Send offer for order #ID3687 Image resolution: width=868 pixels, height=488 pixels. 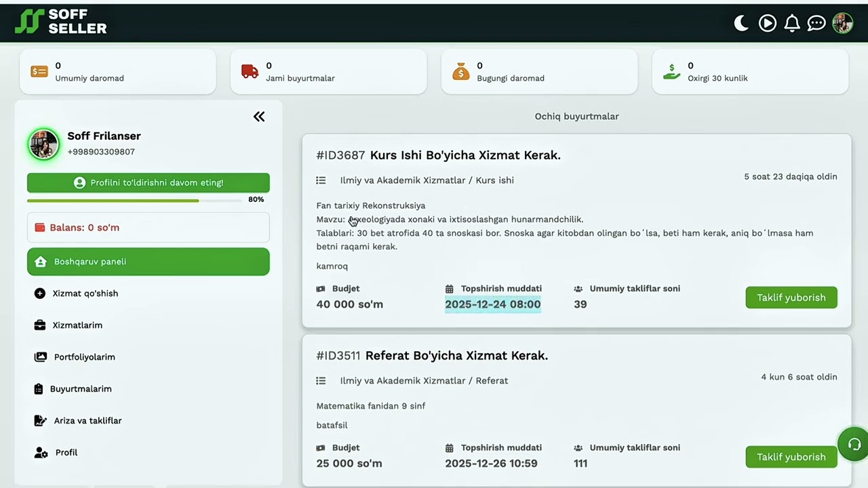[x=791, y=298]
